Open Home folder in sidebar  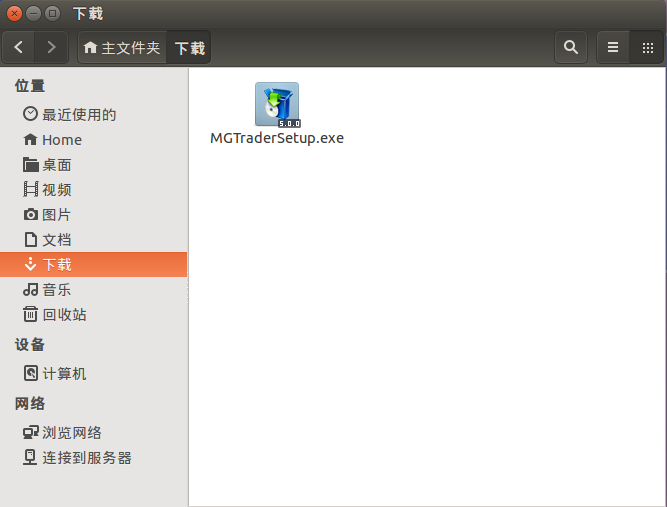click(x=61, y=140)
